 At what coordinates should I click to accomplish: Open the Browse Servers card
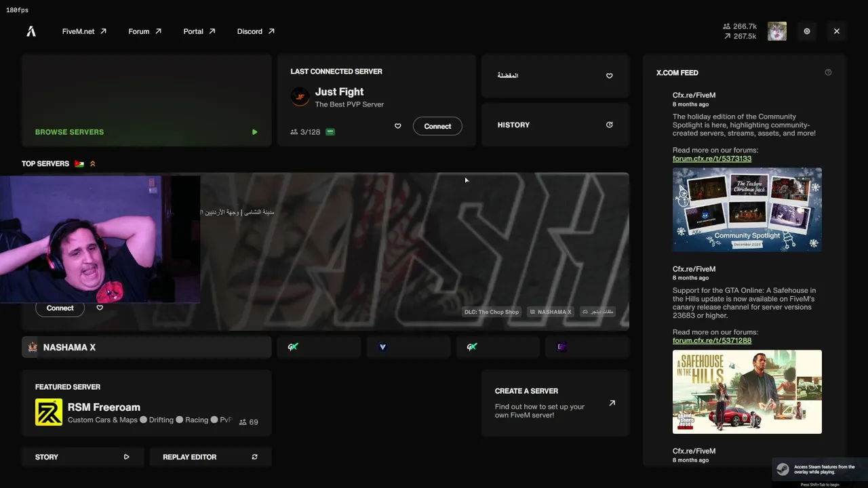[x=146, y=100]
